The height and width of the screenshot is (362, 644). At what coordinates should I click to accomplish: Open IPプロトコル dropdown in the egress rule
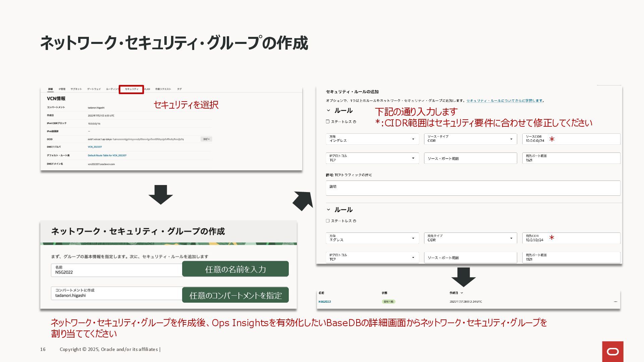(x=372, y=257)
